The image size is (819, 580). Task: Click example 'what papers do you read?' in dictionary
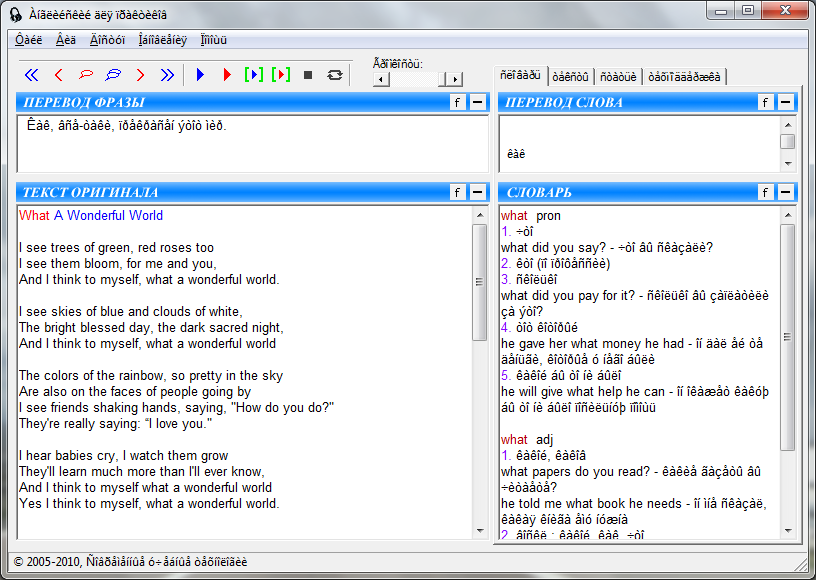coord(578,472)
